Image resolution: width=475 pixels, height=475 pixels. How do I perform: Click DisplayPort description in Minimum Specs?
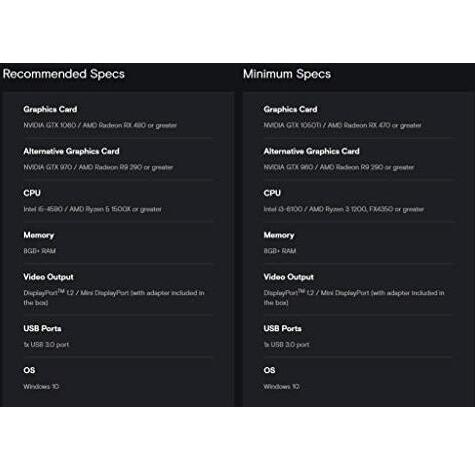coord(354,298)
